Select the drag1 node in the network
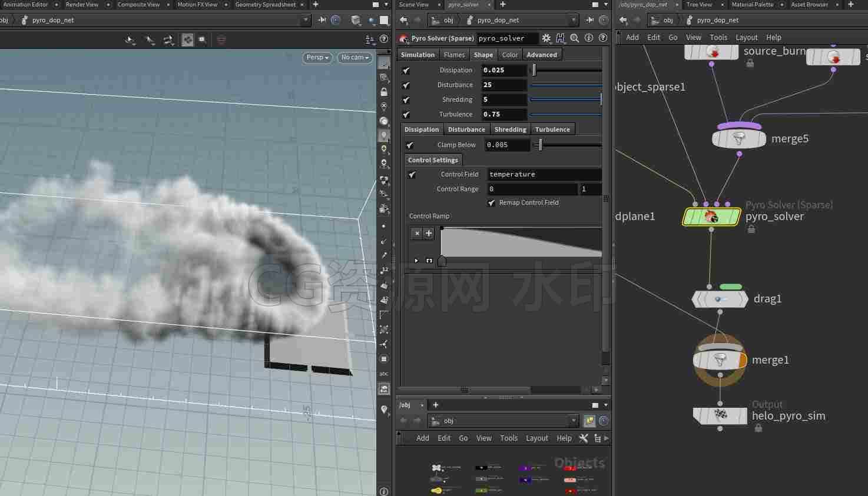868x496 pixels. (719, 299)
